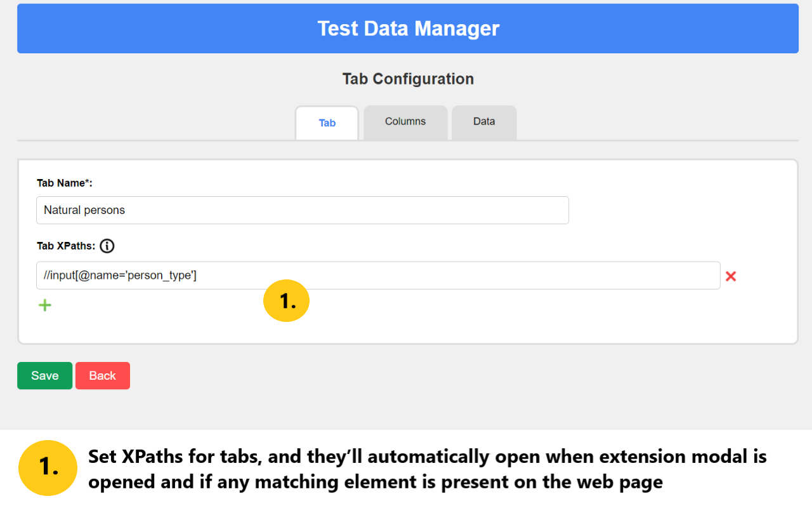Add a new XPath row with the plus icon
The image size is (812, 508).
coord(44,305)
